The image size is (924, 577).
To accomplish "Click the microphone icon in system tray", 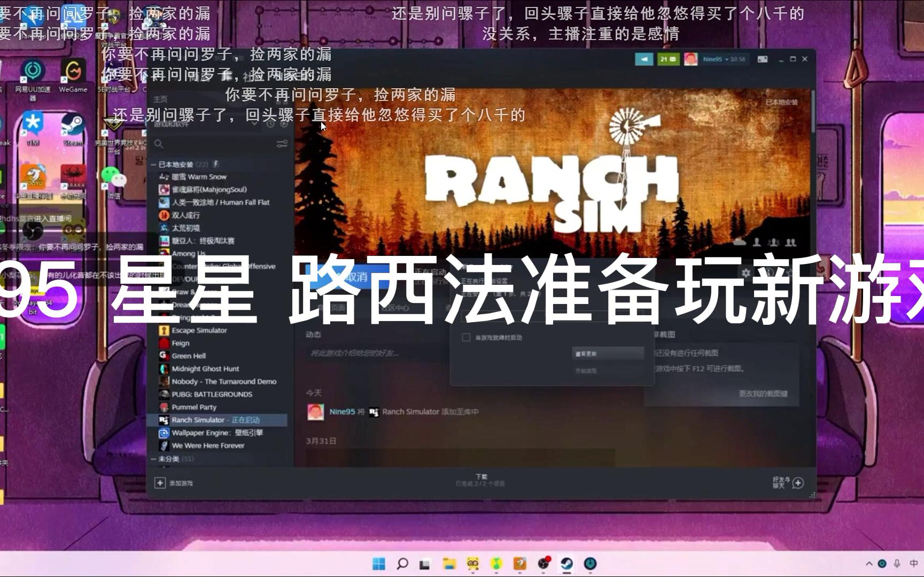I will click(x=897, y=564).
